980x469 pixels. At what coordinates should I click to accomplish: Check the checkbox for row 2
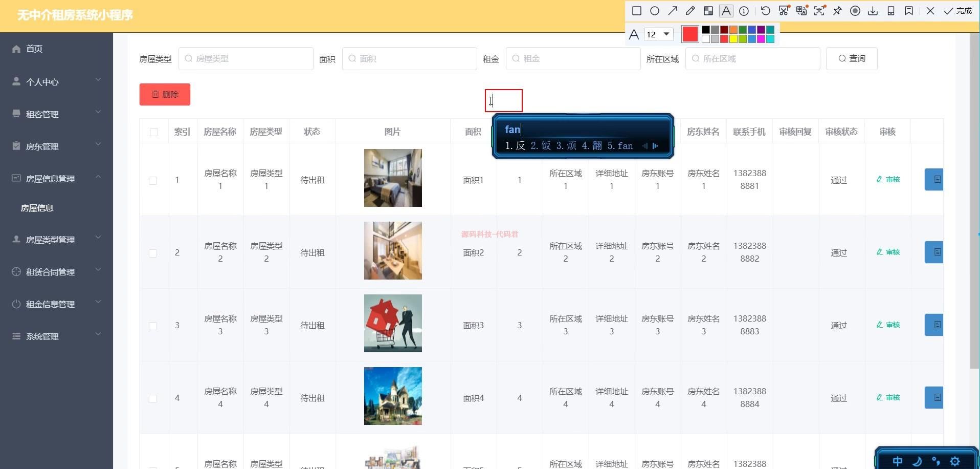(x=153, y=253)
